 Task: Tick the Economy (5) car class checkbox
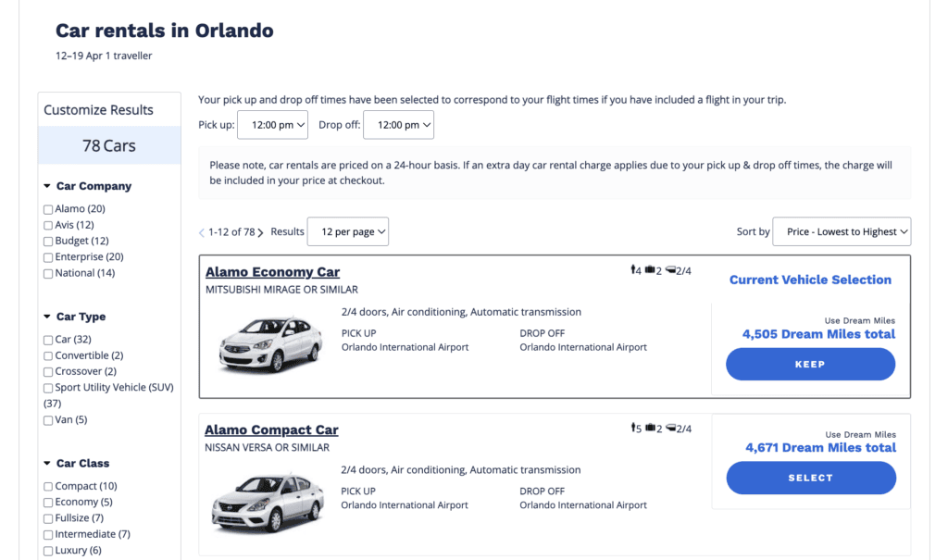(x=48, y=503)
